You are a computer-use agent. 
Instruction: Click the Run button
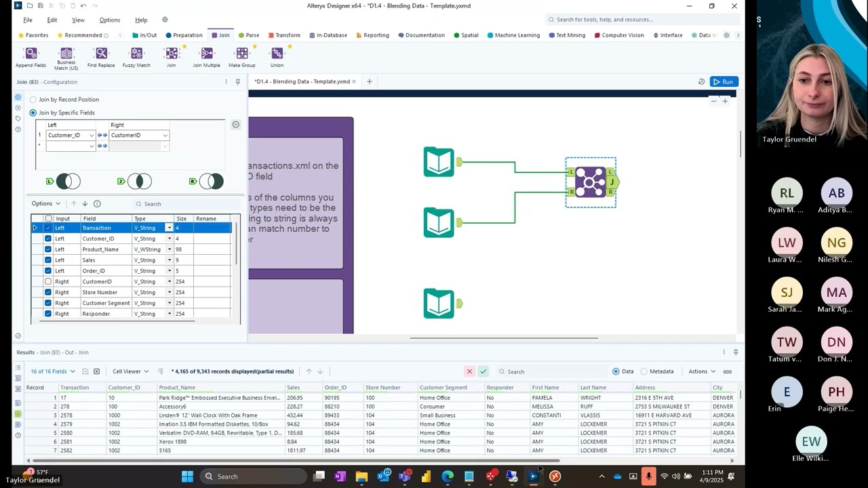point(724,81)
